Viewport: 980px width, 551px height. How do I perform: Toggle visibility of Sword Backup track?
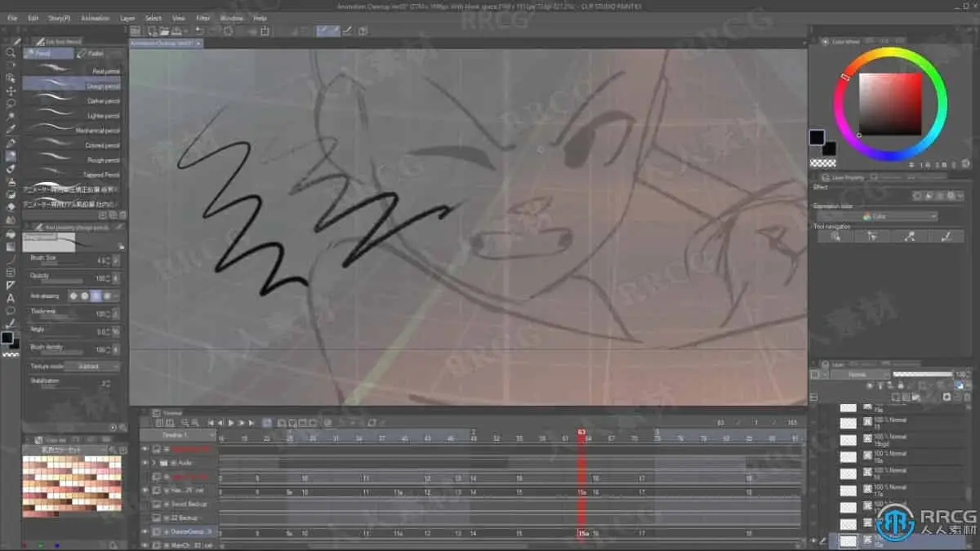pyautogui.click(x=145, y=504)
